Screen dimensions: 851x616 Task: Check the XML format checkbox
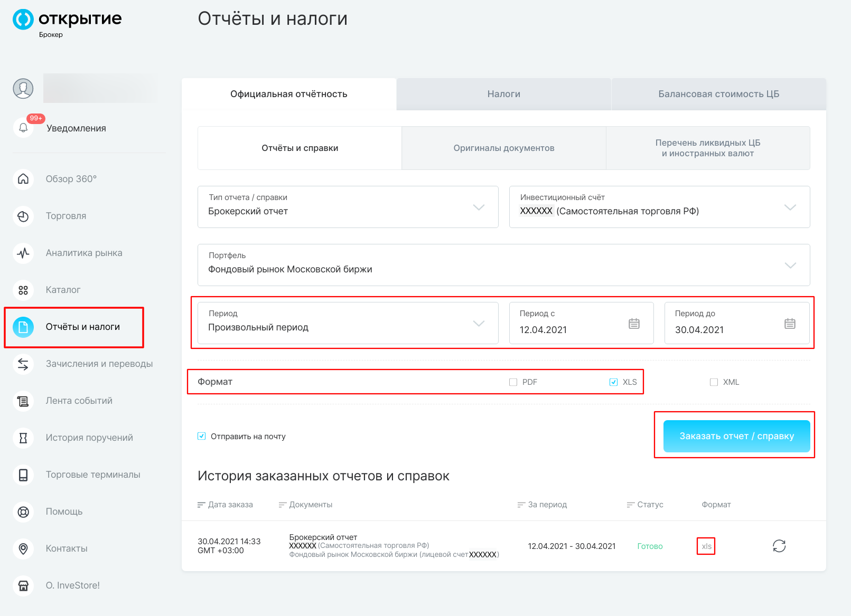[x=714, y=382]
